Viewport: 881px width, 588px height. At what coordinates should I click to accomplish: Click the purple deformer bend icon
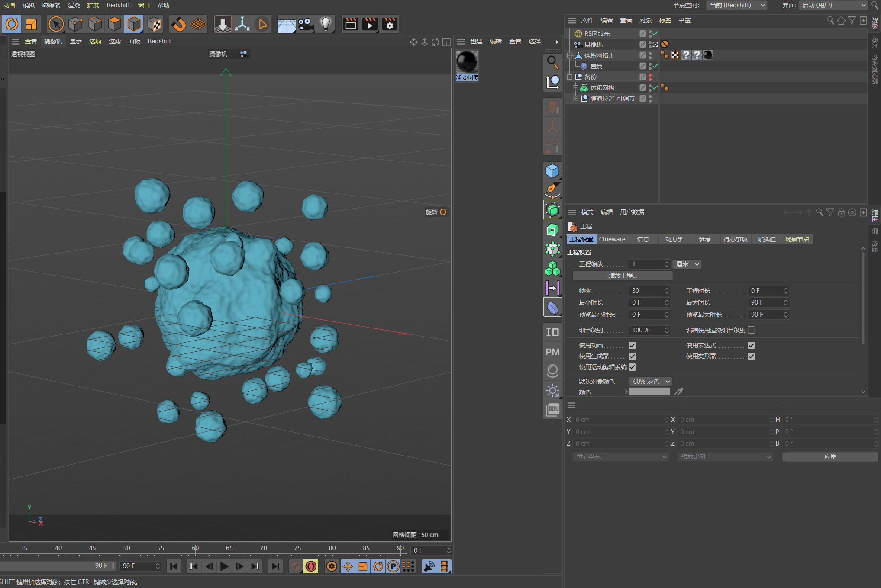coord(552,308)
